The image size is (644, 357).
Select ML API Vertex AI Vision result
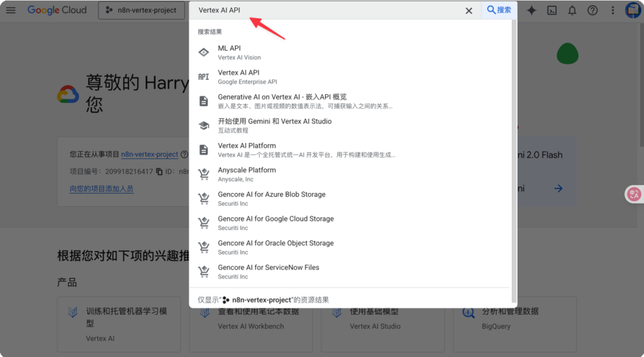tap(238, 52)
